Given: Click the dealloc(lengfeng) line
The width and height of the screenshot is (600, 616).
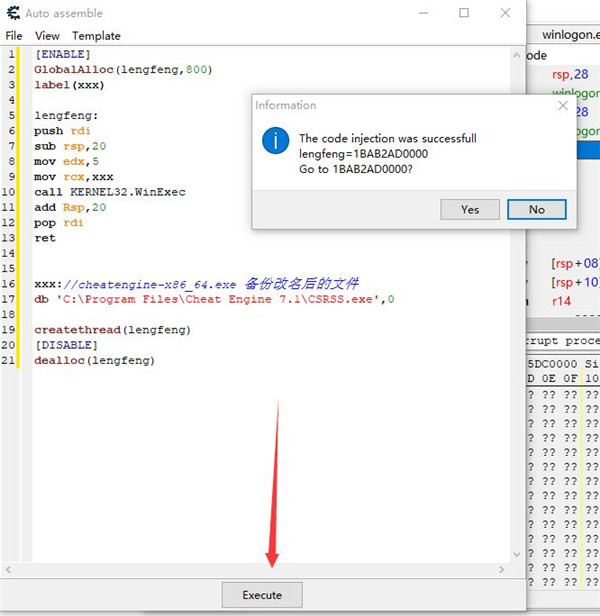Looking at the screenshot, I should (x=95, y=361).
